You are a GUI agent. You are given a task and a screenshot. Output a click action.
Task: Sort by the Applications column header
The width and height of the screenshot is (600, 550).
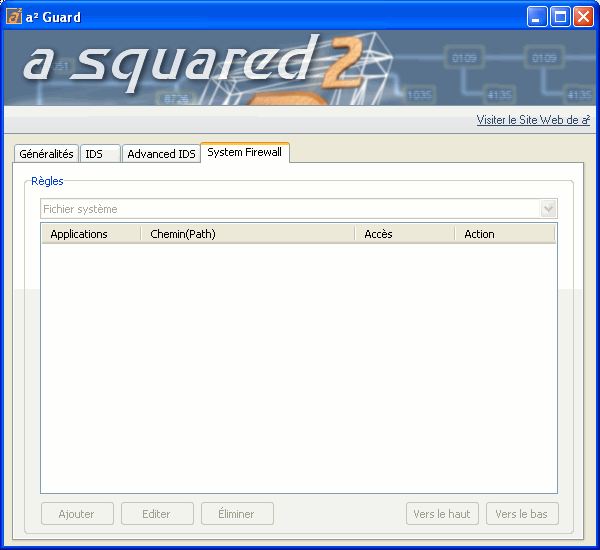coord(91,234)
